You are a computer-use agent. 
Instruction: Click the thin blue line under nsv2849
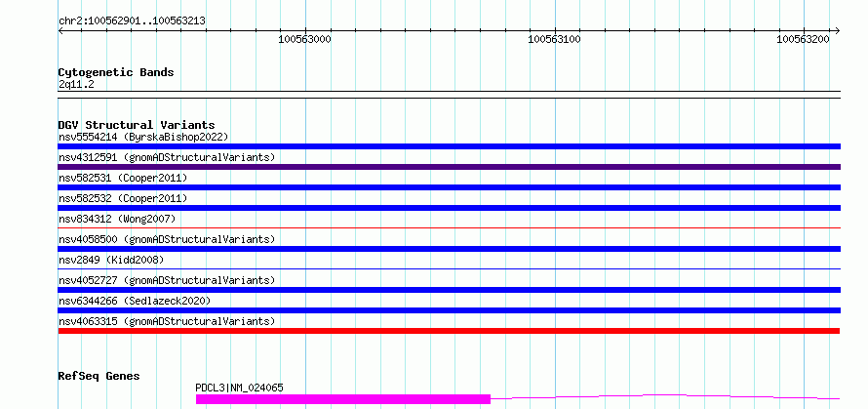coord(449,268)
